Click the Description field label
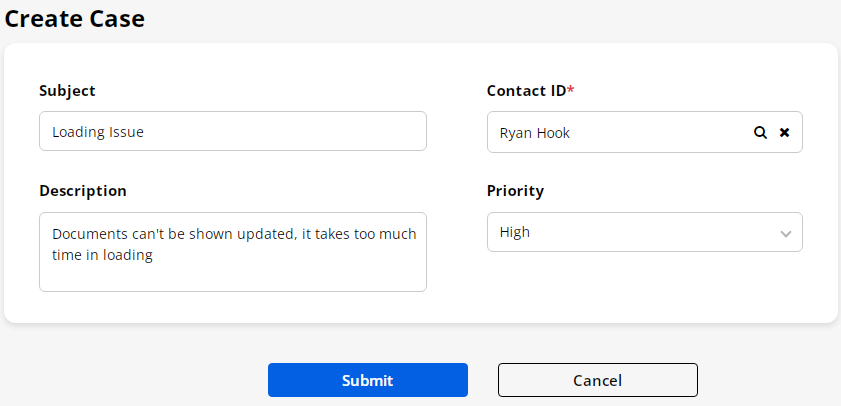The height and width of the screenshot is (406, 841). pyautogui.click(x=83, y=190)
